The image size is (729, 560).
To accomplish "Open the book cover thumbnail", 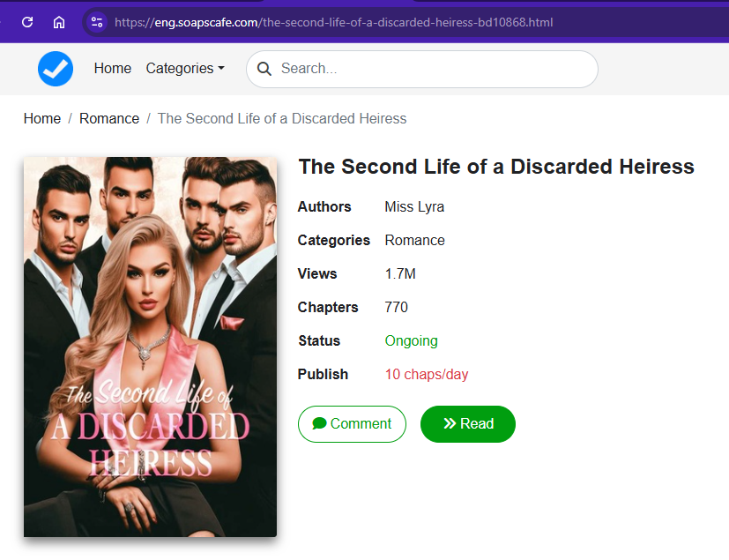I will point(150,347).
